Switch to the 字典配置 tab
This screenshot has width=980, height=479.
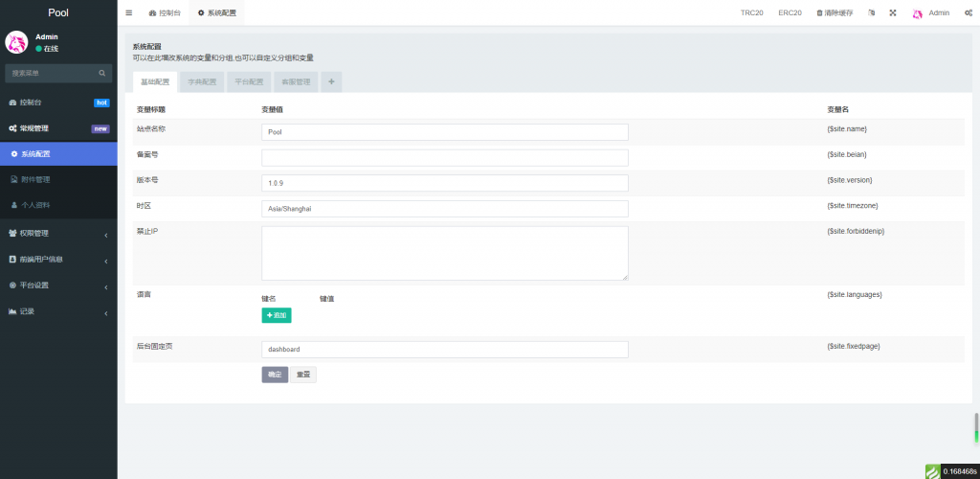click(x=202, y=82)
